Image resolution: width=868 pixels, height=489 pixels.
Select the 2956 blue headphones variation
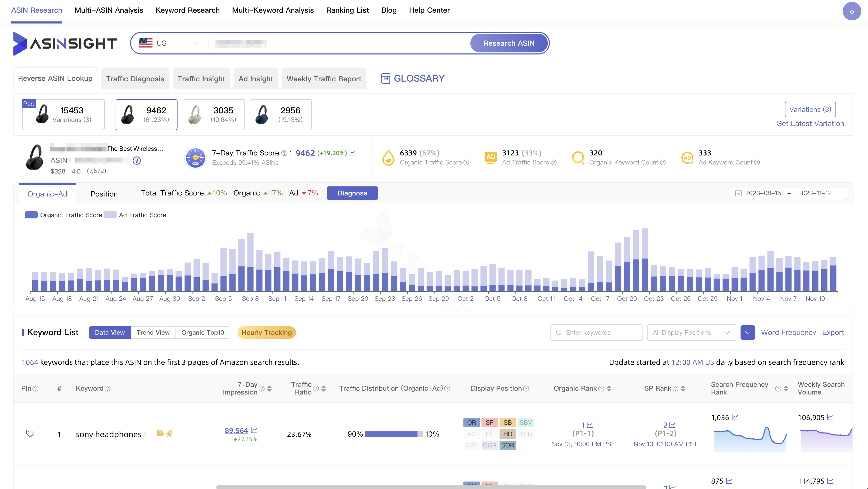click(x=280, y=115)
